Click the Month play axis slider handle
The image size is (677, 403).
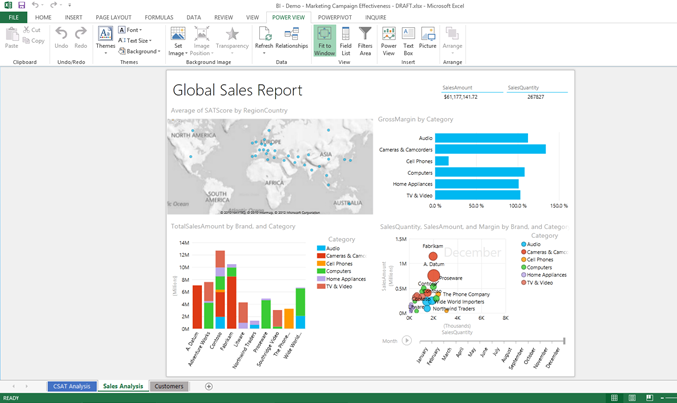564,341
